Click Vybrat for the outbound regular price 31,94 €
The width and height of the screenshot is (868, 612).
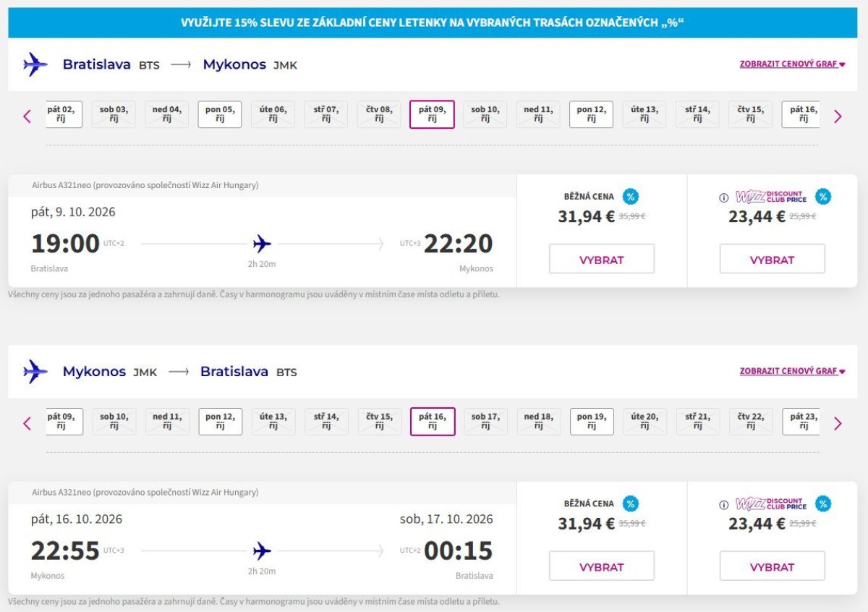pos(602,259)
